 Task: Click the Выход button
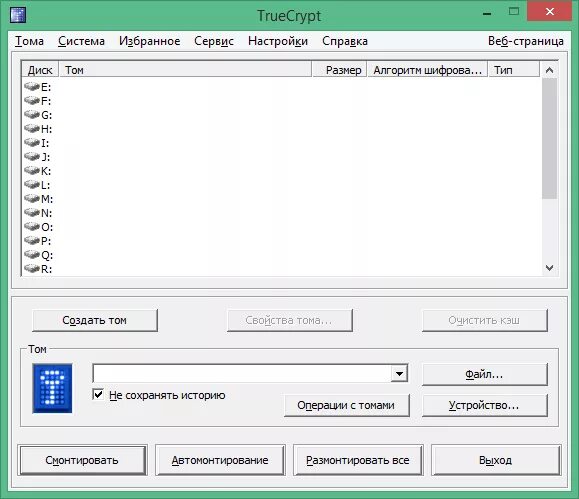click(496, 460)
